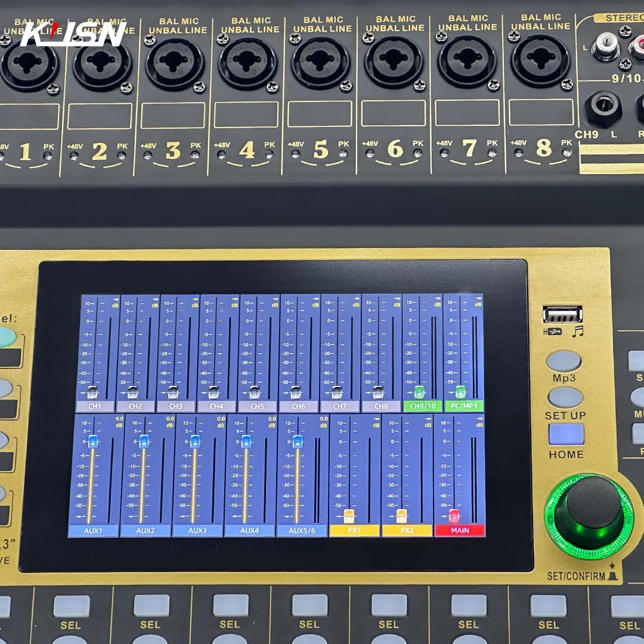Click the channel 3 combo XLR input jack
Screen dimensions: 644x644
(x=175, y=63)
